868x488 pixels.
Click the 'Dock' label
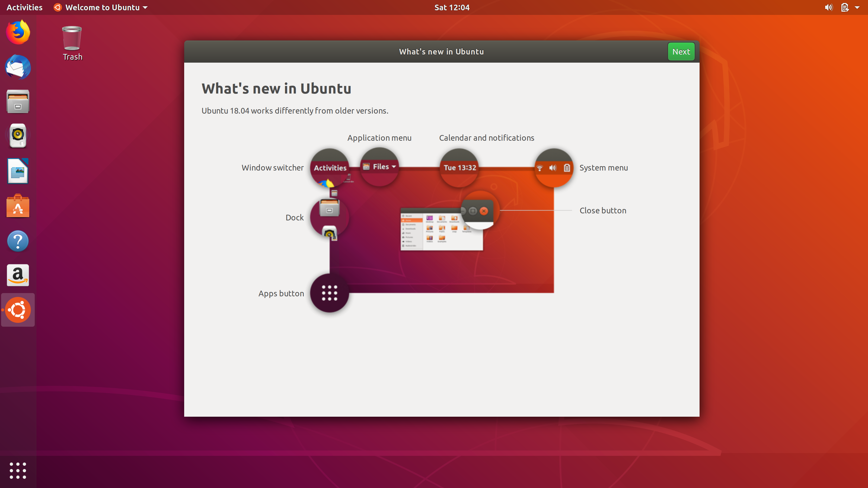click(x=295, y=217)
